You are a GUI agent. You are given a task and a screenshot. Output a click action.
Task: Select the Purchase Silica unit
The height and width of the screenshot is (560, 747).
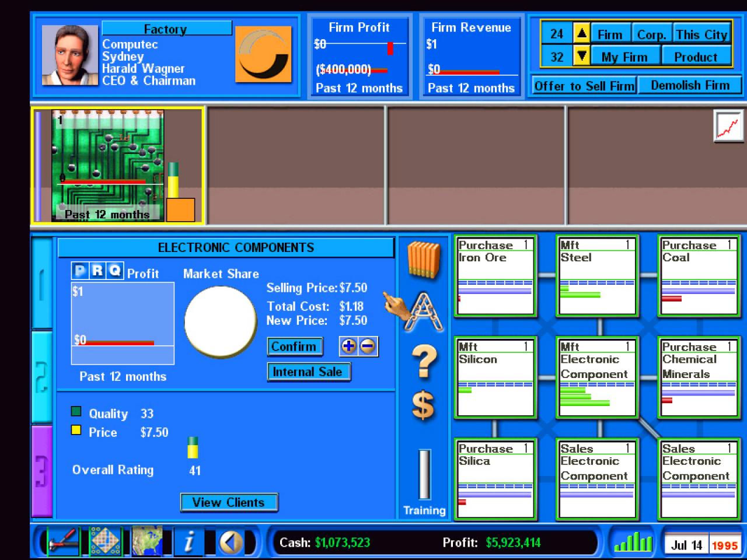point(495,479)
